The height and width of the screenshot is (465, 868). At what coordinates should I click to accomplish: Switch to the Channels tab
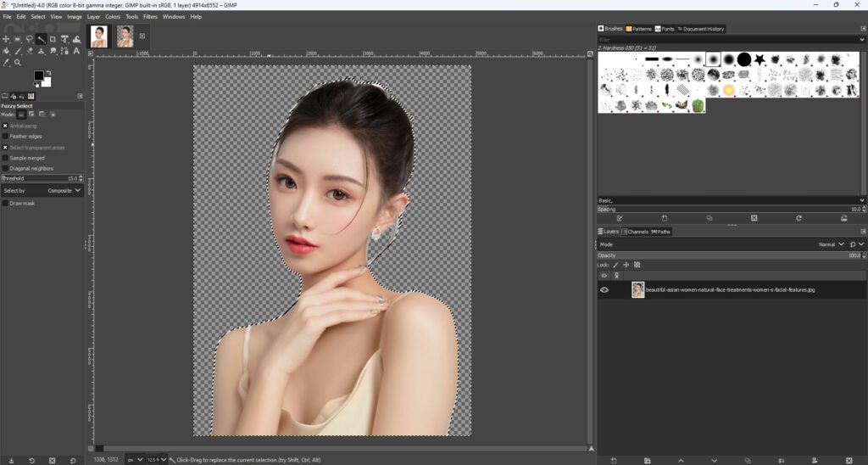pos(634,232)
